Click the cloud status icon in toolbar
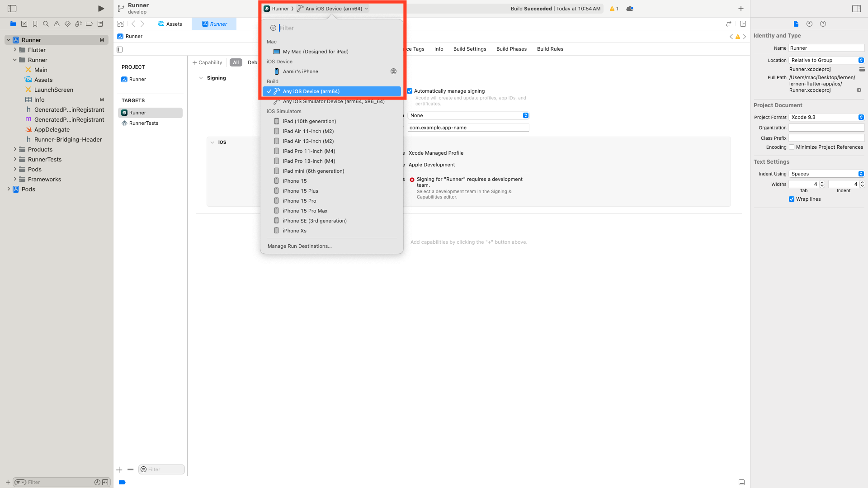 pyautogui.click(x=630, y=9)
